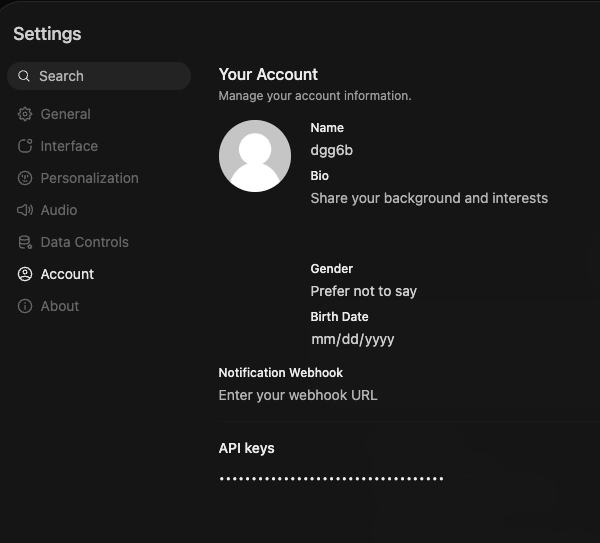Click the Notification Webhook URL field
The width and height of the screenshot is (600, 543).
point(409,395)
